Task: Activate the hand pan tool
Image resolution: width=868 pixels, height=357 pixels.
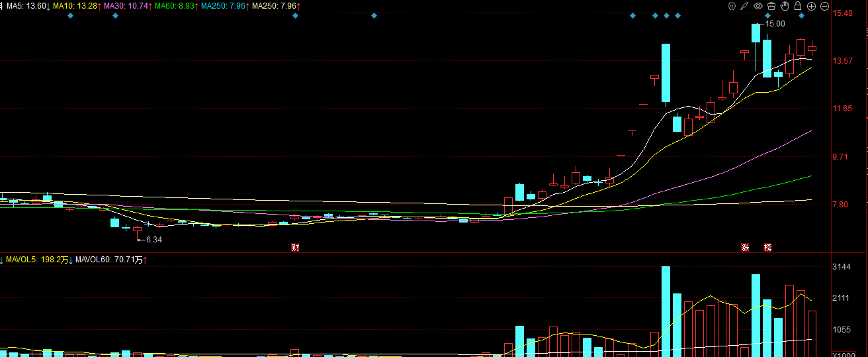Action: coord(785,6)
